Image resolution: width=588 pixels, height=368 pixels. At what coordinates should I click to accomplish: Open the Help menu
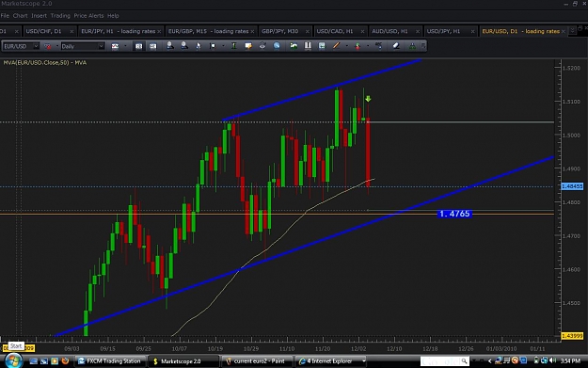coord(113,16)
